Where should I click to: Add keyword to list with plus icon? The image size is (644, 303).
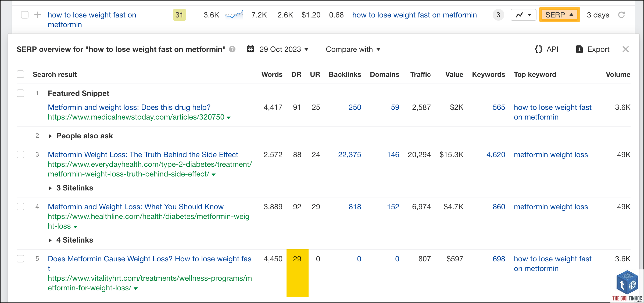[x=38, y=15]
